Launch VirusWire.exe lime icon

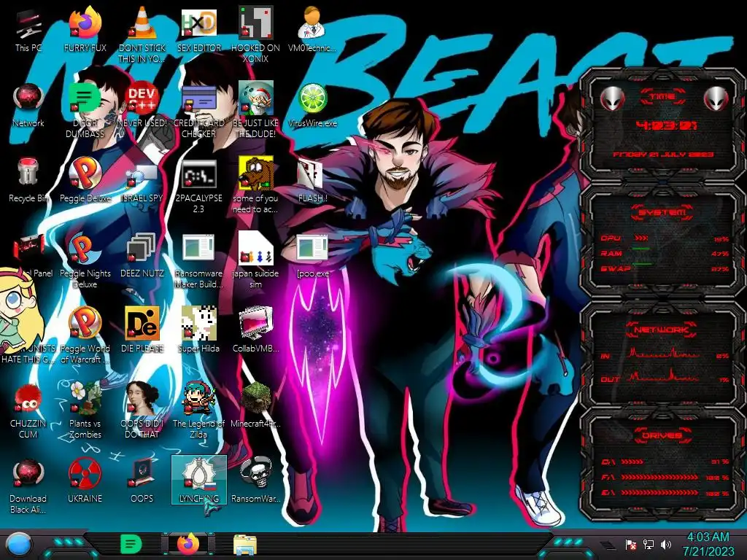click(312, 105)
